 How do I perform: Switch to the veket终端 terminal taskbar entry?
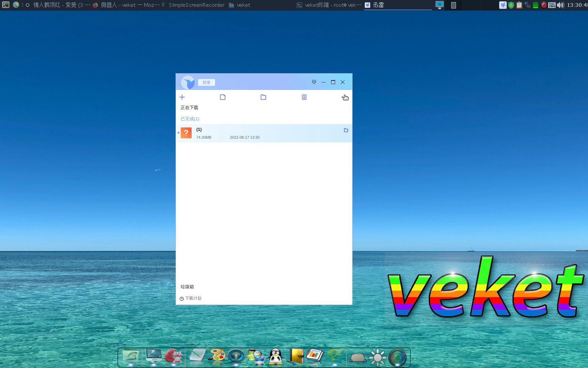pyautogui.click(x=329, y=5)
